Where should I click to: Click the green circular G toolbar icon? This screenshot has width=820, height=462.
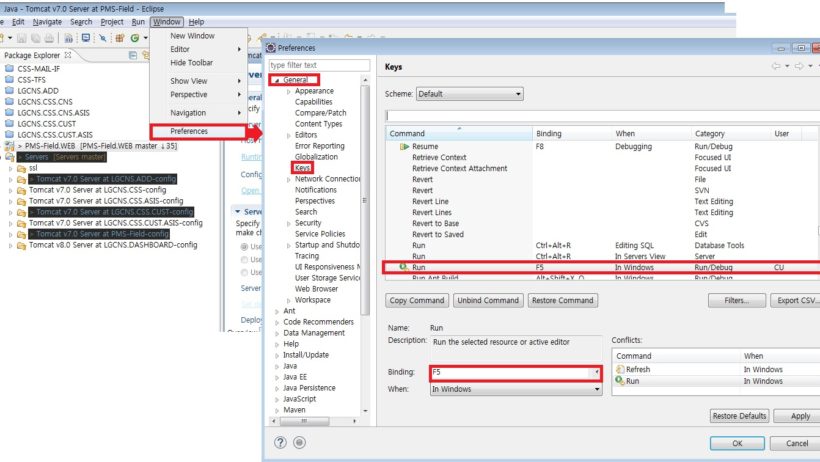pos(135,38)
